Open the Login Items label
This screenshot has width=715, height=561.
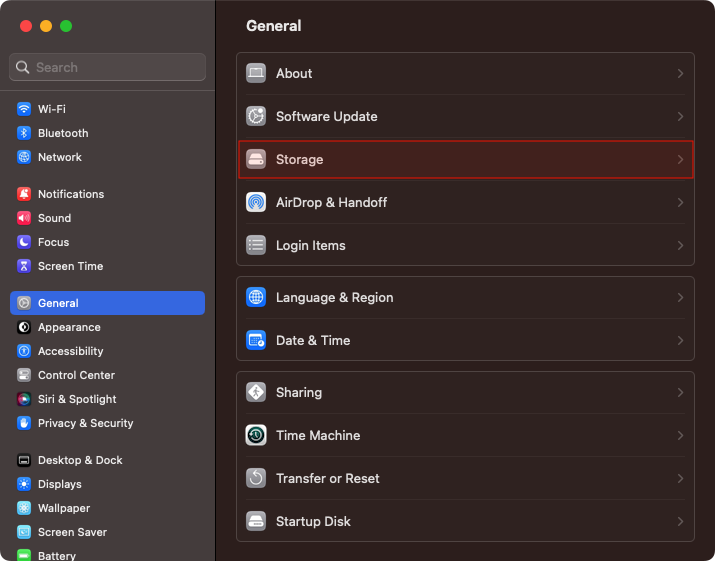pos(311,245)
